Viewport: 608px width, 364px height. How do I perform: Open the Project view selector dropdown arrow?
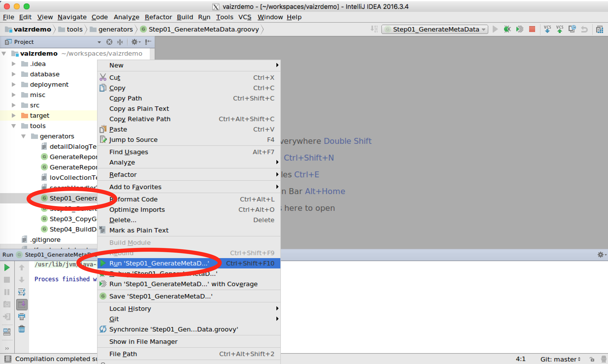tap(99, 42)
